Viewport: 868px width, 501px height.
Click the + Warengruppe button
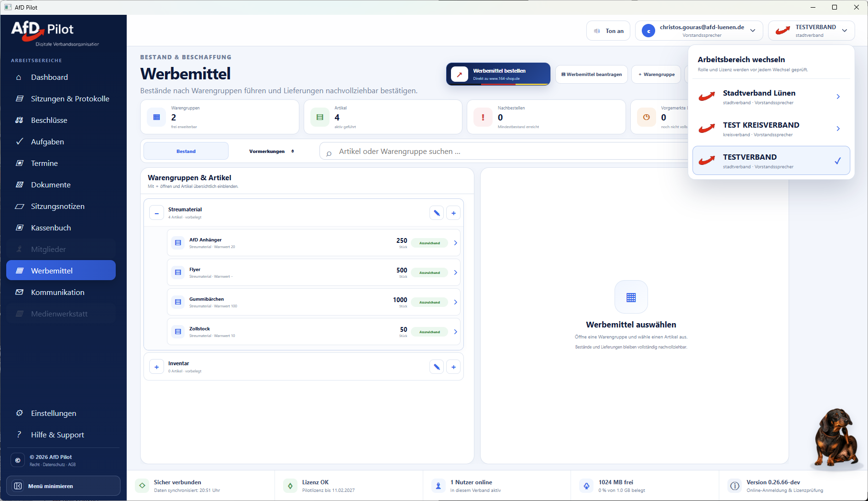(656, 74)
